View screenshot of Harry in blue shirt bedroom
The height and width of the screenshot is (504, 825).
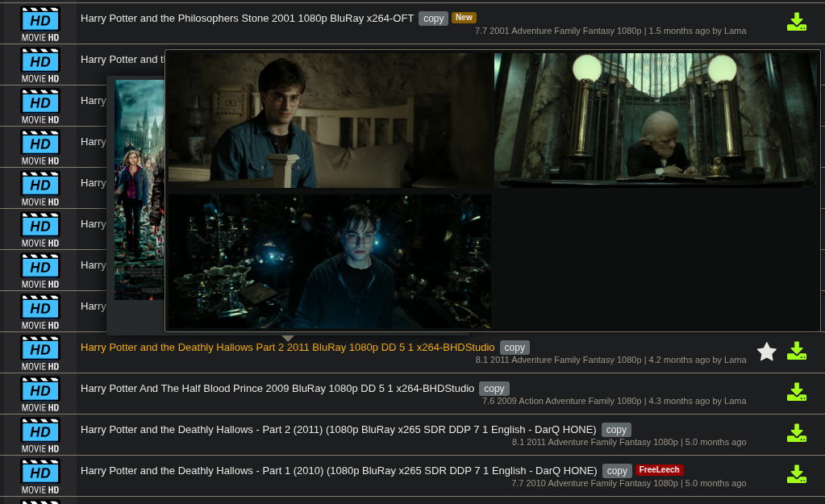330,120
